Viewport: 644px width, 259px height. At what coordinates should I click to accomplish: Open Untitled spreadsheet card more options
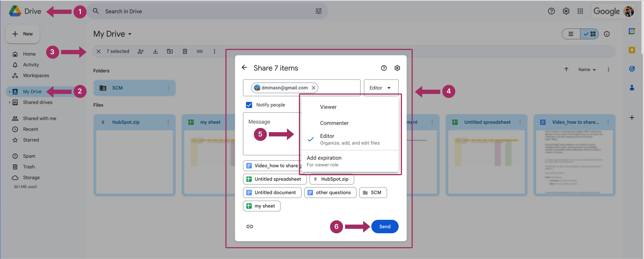click(520, 122)
